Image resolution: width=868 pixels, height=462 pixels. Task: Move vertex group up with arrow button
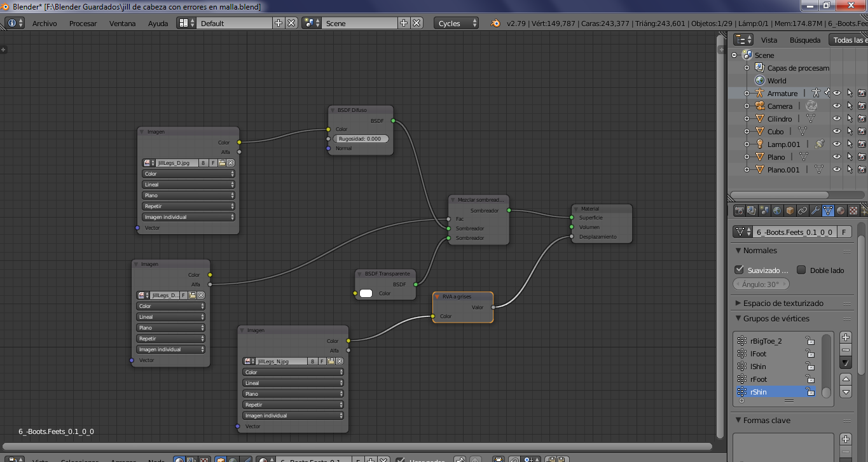[845, 379]
